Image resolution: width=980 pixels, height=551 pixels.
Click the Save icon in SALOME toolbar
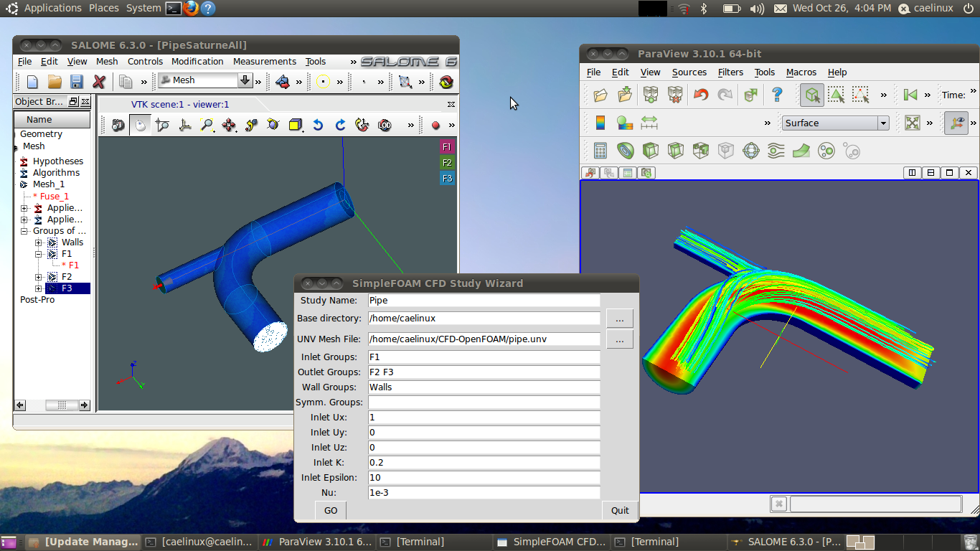pos(77,82)
